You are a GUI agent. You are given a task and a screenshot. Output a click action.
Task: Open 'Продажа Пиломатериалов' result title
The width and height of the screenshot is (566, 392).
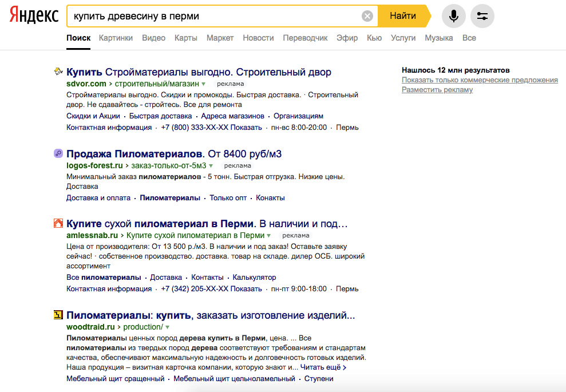[173, 154]
